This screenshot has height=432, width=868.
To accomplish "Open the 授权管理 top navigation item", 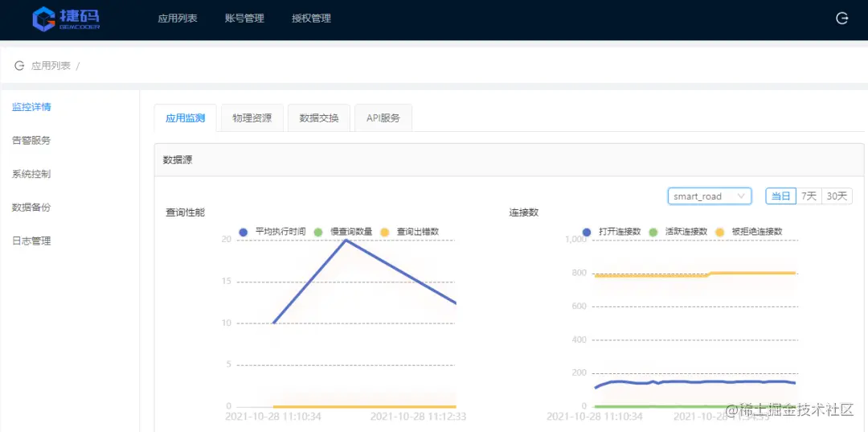I will (311, 19).
